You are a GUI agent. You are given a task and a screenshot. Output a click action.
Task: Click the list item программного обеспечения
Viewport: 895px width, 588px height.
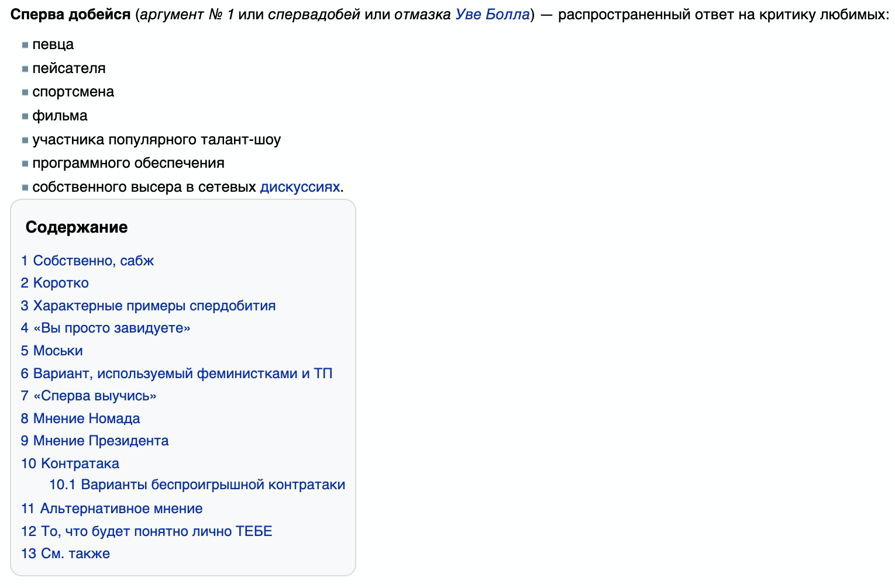[128, 163]
